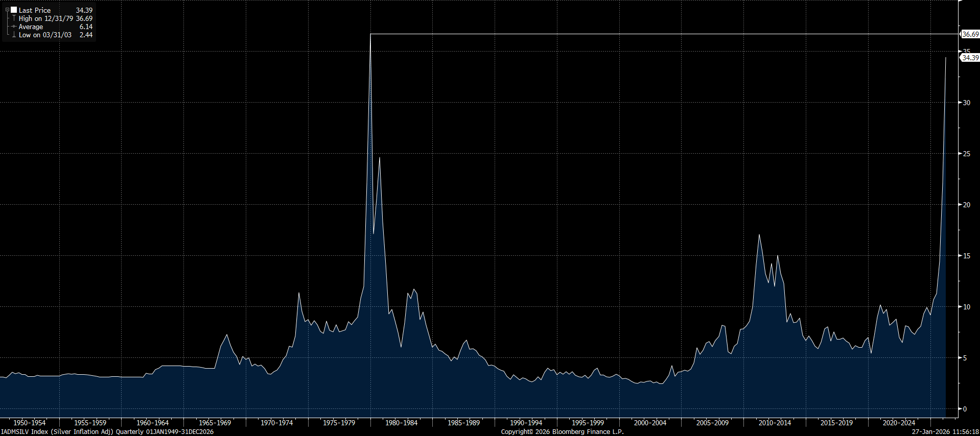Click the Bloomberg Finance copyright notice

pos(562,432)
